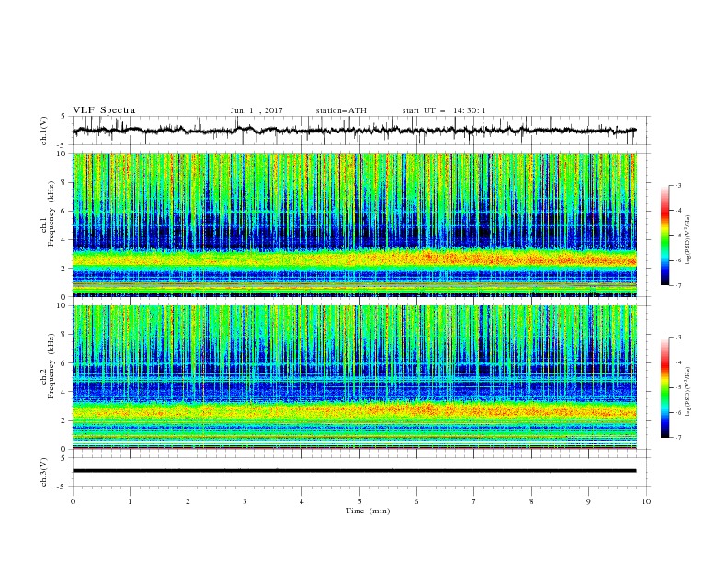Click time axis tick label "5"

[359, 501]
